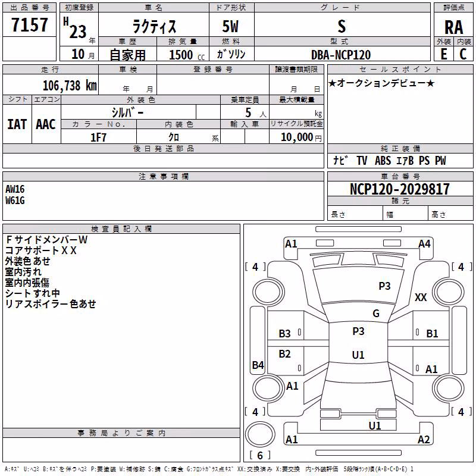
Task: Click the P3 mark above XX
Action: pyautogui.click(x=384, y=286)
